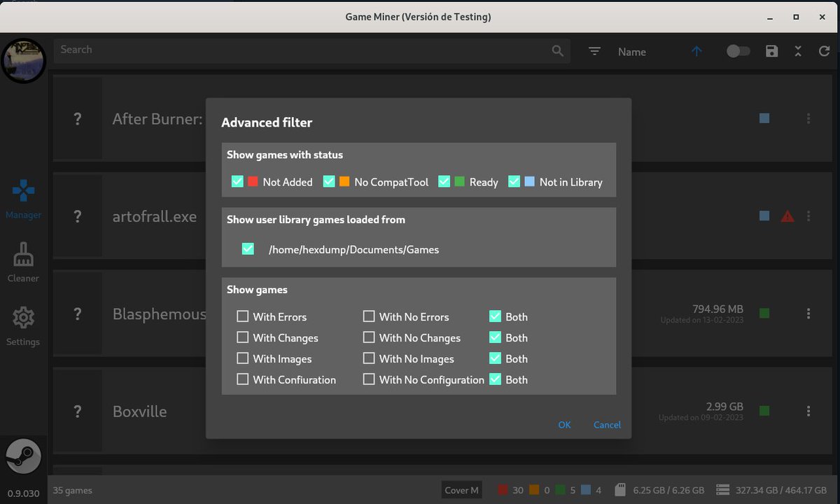Viewport: 840px width, 504px height.
Task: Click the Steam logo icon
Action: [x=24, y=457]
